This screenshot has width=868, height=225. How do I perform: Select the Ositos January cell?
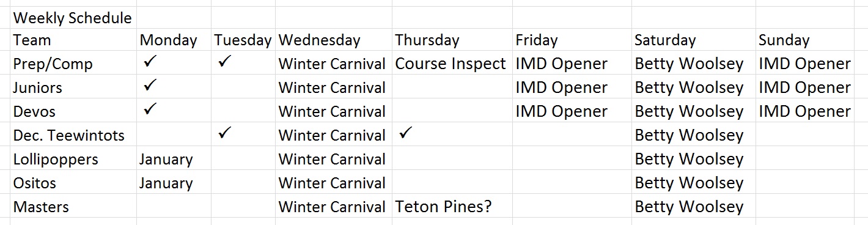pyautogui.click(x=174, y=183)
